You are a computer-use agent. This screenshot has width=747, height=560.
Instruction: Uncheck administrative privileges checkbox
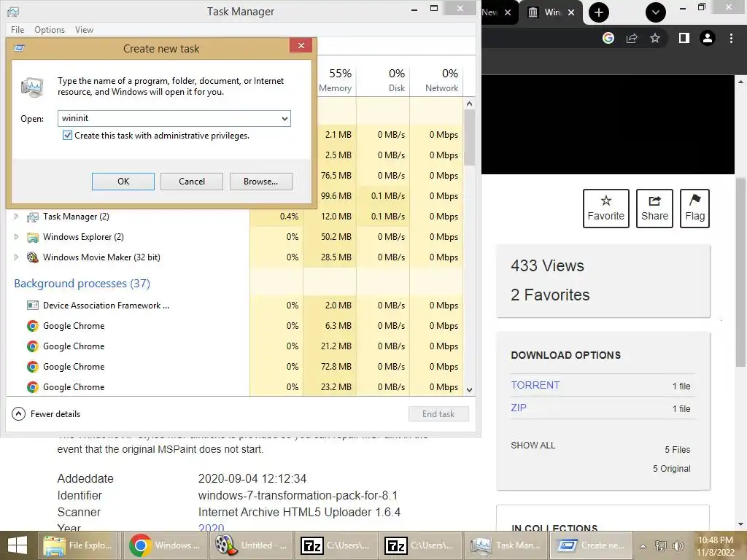[x=68, y=135]
